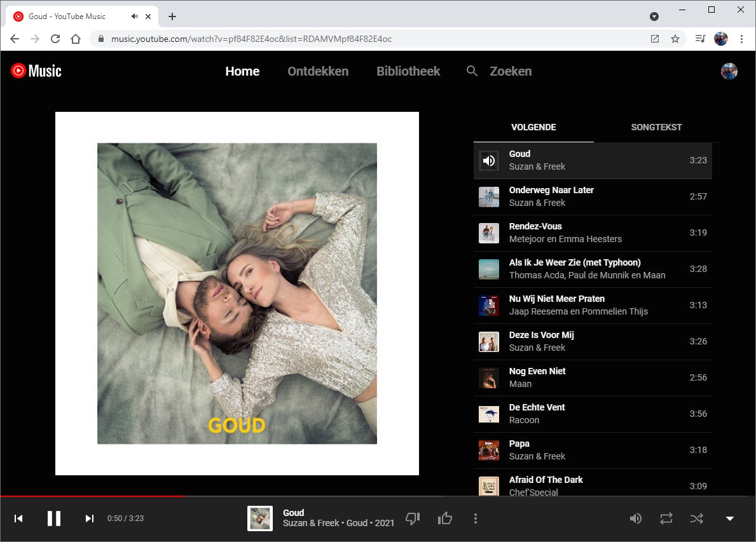
Task: Click the YouTube Music logo
Action: click(x=36, y=71)
